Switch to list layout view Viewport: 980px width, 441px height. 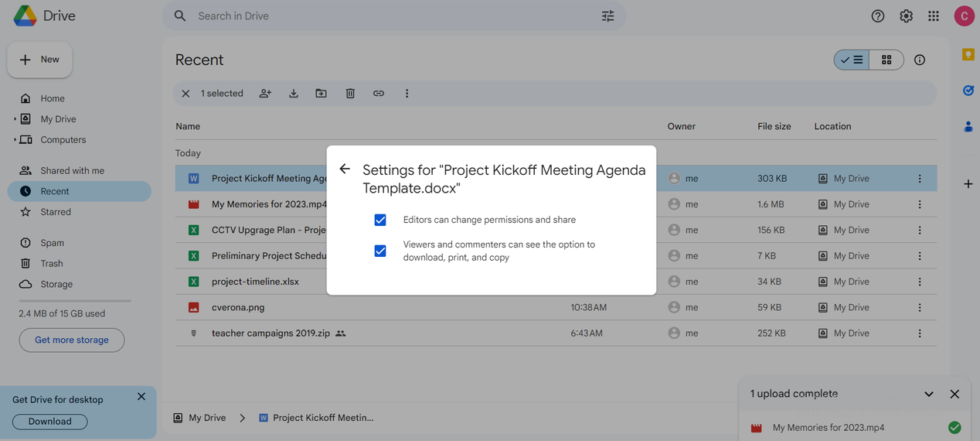coord(852,60)
